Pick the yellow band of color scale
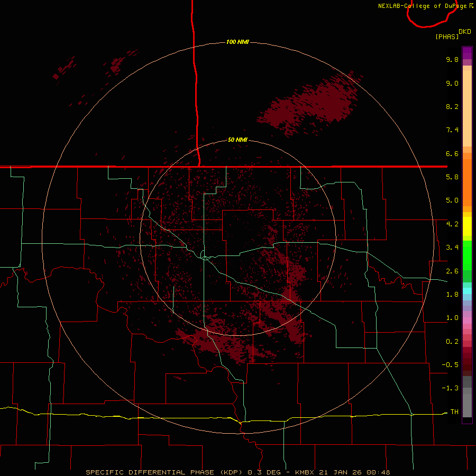 pos(467,226)
